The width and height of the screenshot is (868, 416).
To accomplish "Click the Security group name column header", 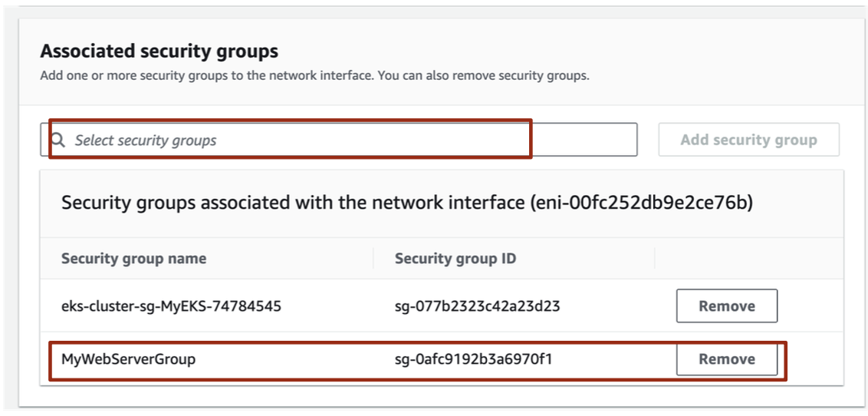I will click(133, 259).
